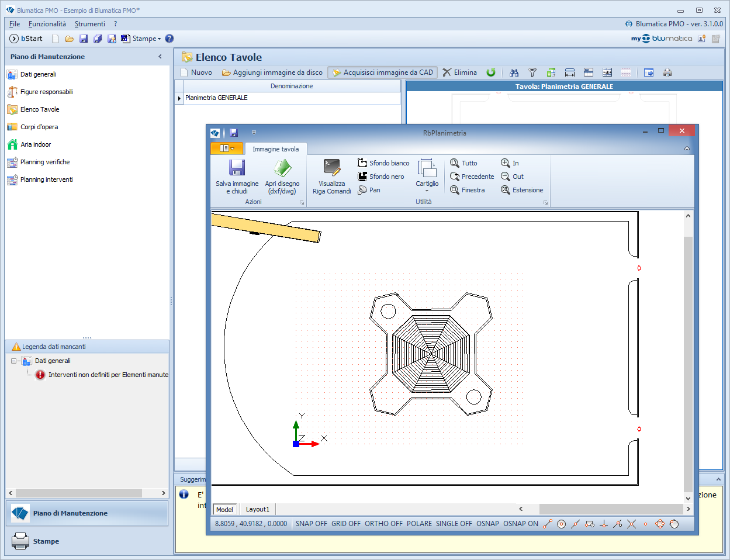The height and width of the screenshot is (560, 730).
Task: Click Aggiungi immagine da disco button
Action: [272, 72]
